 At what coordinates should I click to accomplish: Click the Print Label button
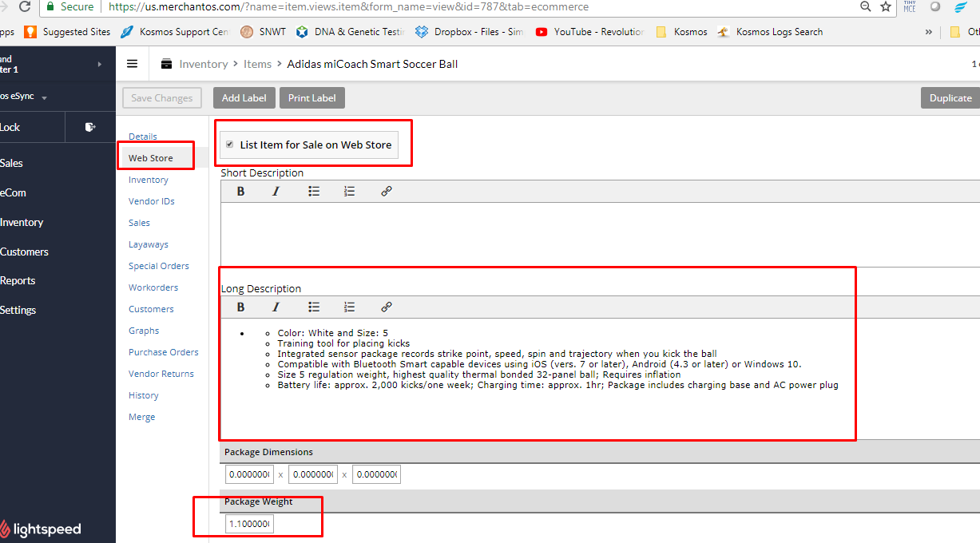pos(312,98)
